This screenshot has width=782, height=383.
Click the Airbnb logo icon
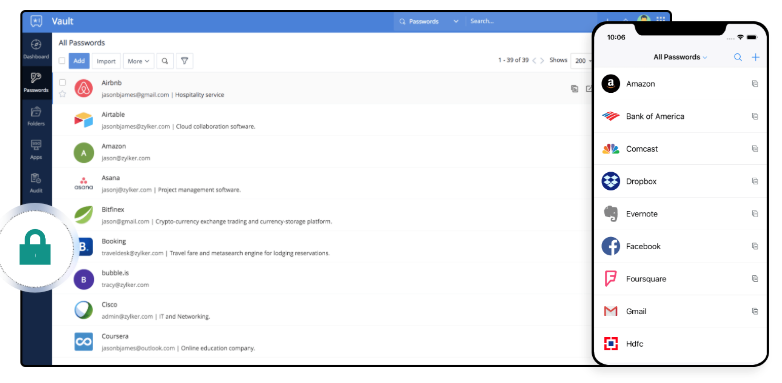(x=84, y=88)
